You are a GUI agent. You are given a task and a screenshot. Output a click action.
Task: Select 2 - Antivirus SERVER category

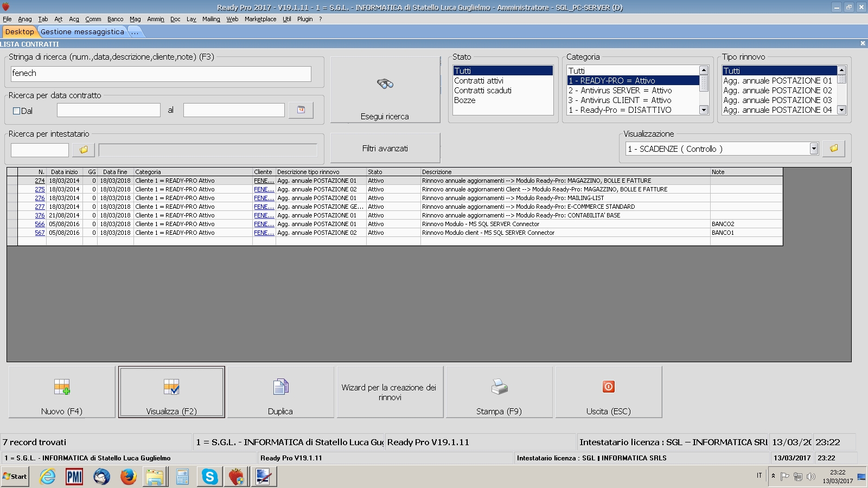pyautogui.click(x=633, y=91)
